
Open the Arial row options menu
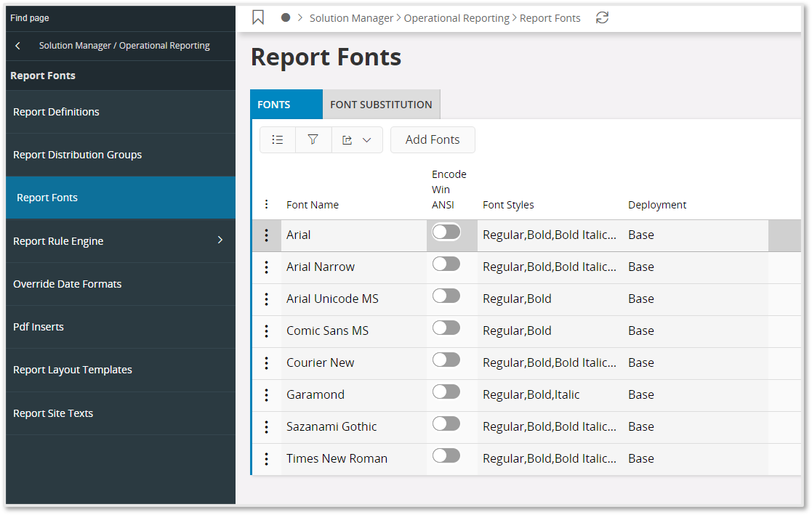267,235
